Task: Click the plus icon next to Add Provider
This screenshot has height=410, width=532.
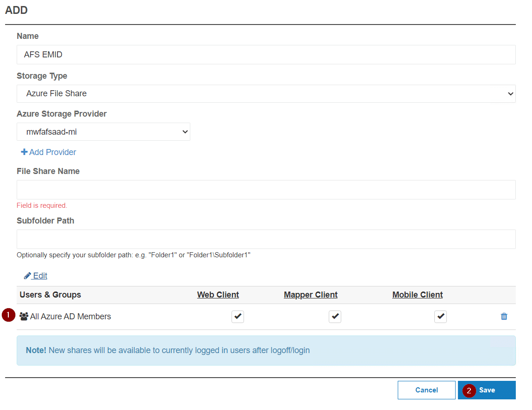Action: (x=23, y=152)
